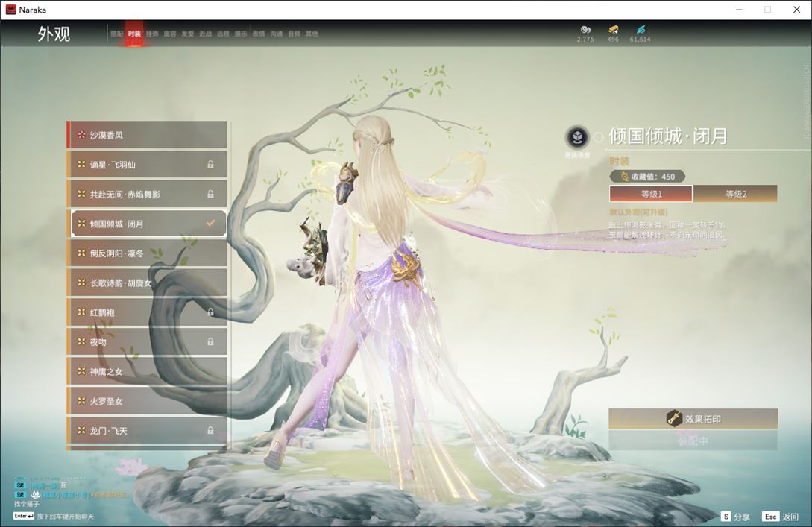The width and height of the screenshot is (812, 527).
Task: Select the 火罗圣女 outfit
Action: pyautogui.click(x=147, y=401)
